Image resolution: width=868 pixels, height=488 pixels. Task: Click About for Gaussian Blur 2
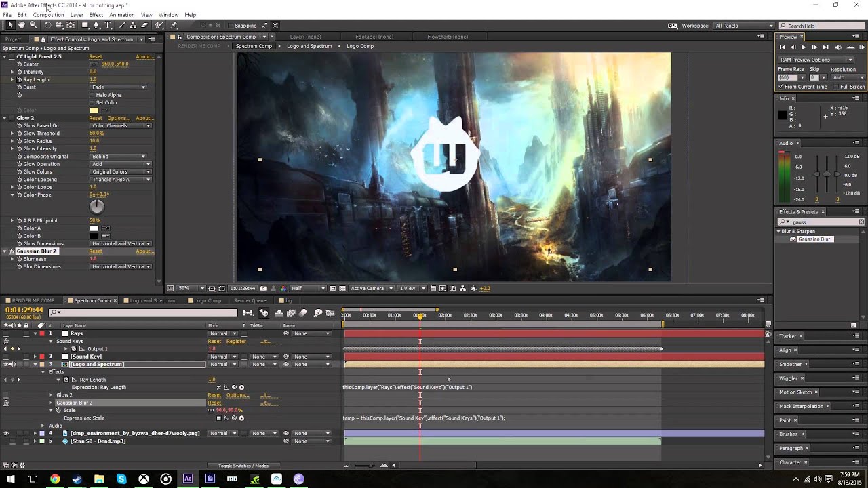click(x=145, y=251)
